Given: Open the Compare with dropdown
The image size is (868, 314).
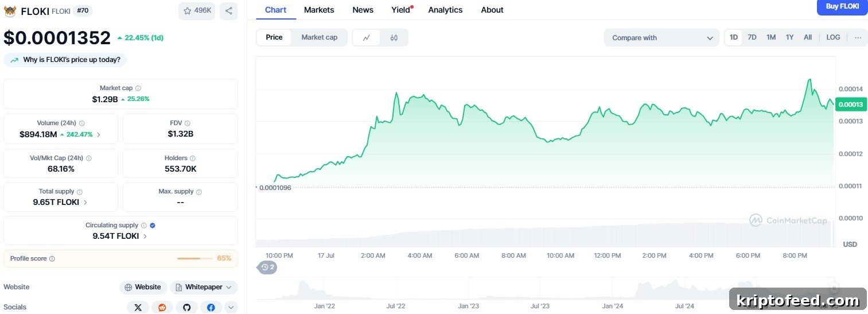Looking at the screenshot, I should coord(661,38).
